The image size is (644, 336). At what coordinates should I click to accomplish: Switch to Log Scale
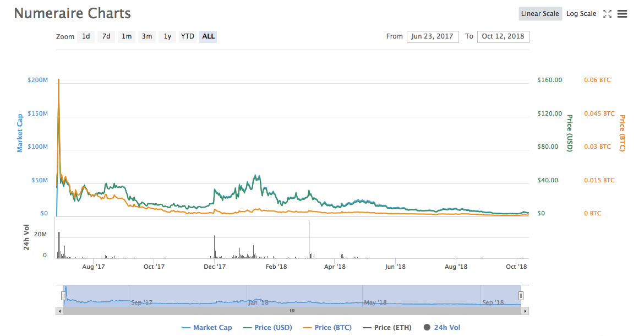point(581,14)
